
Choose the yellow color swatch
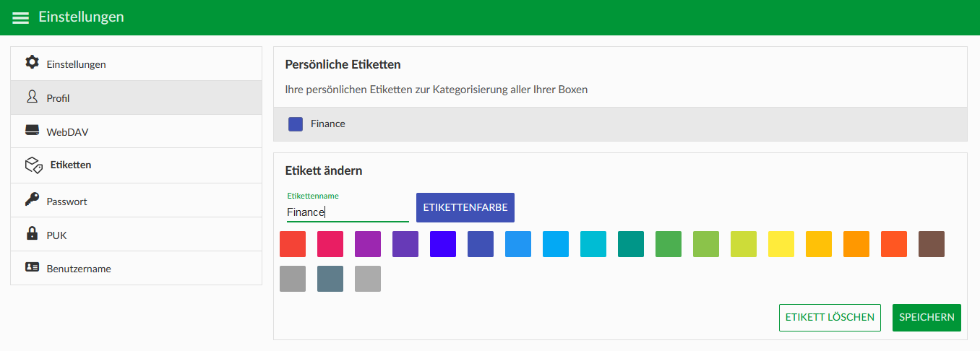[x=781, y=244]
